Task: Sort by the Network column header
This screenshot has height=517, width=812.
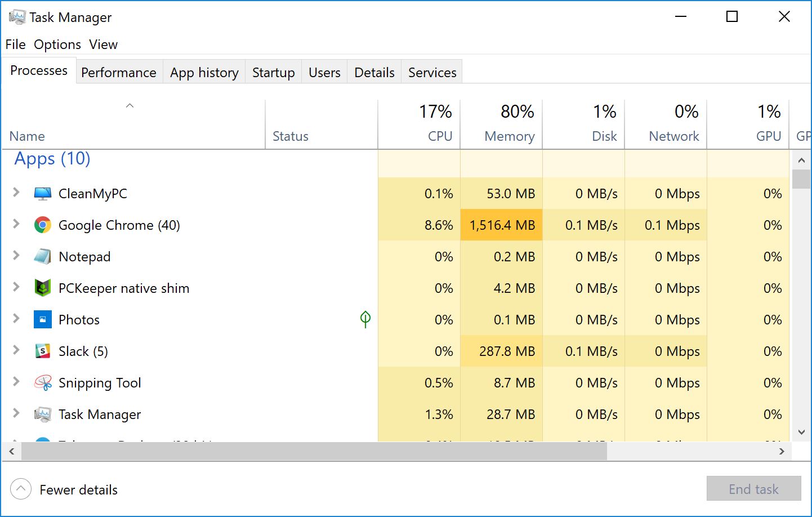Action: point(666,124)
